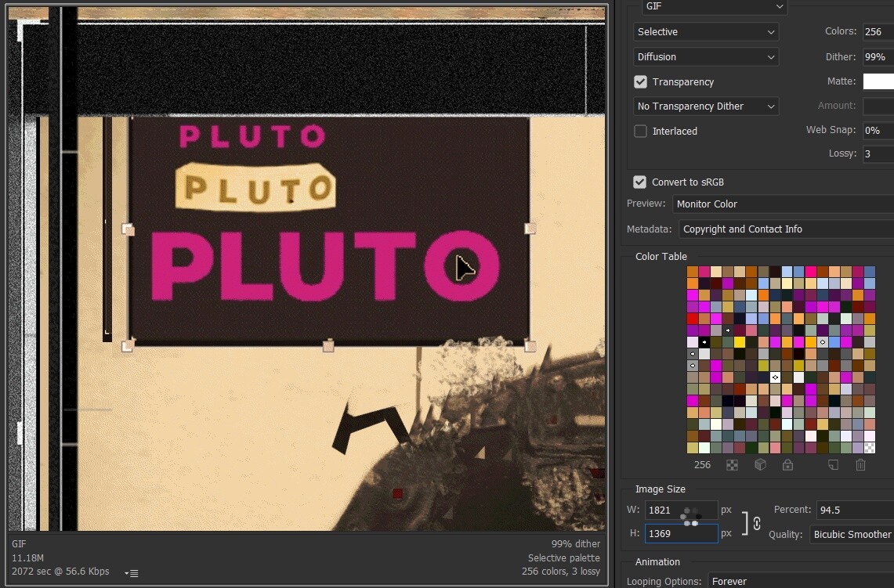Open the Metadata Copyright and Contact Info dropdown
The image size is (894, 588).
786,229
